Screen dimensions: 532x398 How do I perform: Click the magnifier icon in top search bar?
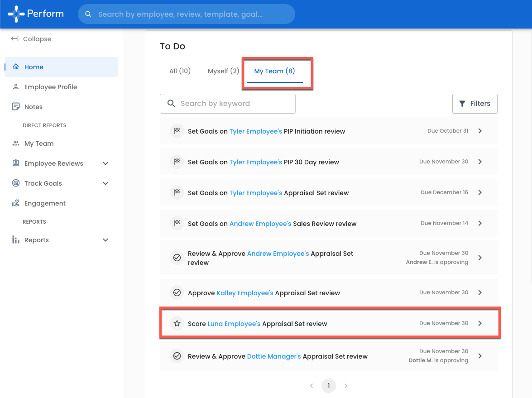(x=88, y=14)
